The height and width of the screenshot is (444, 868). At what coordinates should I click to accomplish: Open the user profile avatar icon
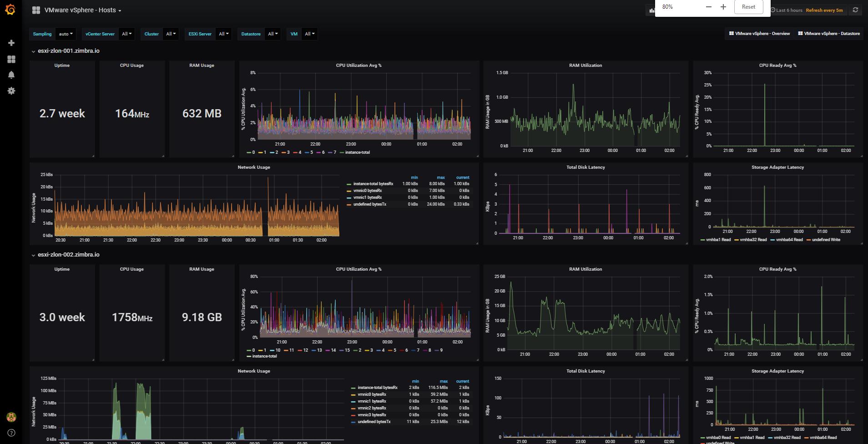coord(10,416)
